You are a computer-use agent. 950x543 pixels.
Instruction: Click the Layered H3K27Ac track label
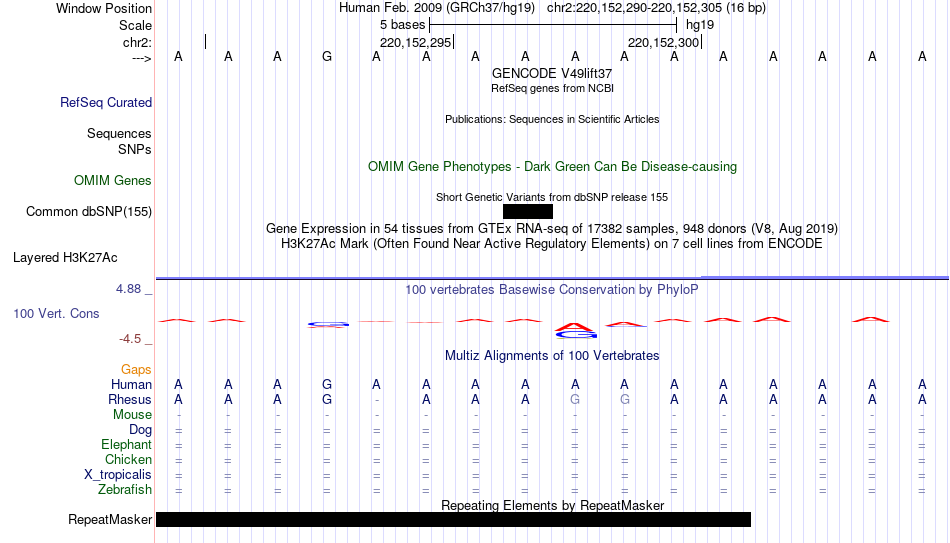(65, 258)
